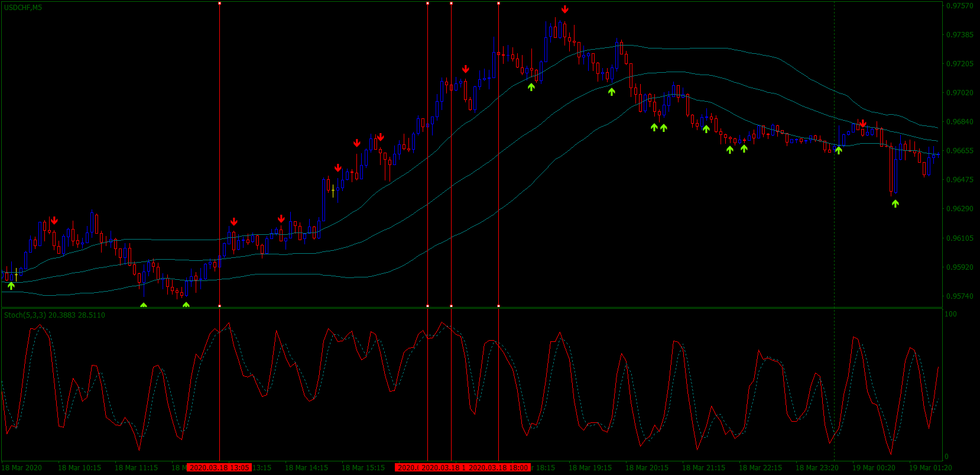Click the green buy arrow below the lowest late-session wick
Screen dimensions: 980x475
click(895, 203)
